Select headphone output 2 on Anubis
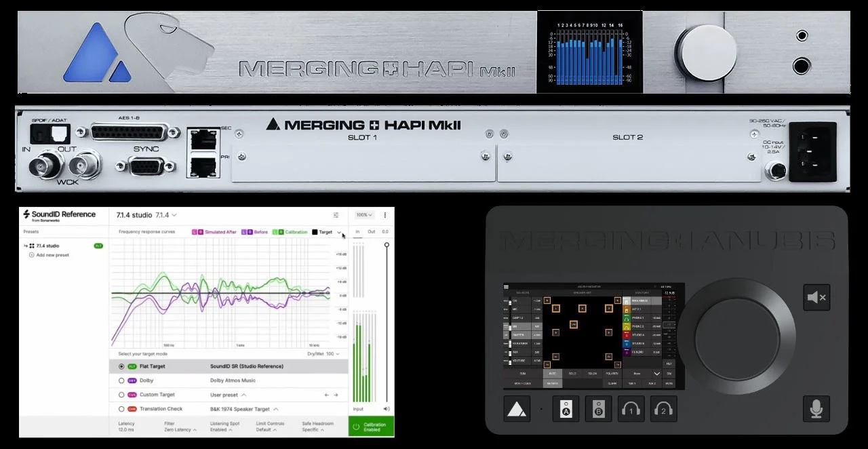The image size is (868, 449). click(663, 408)
